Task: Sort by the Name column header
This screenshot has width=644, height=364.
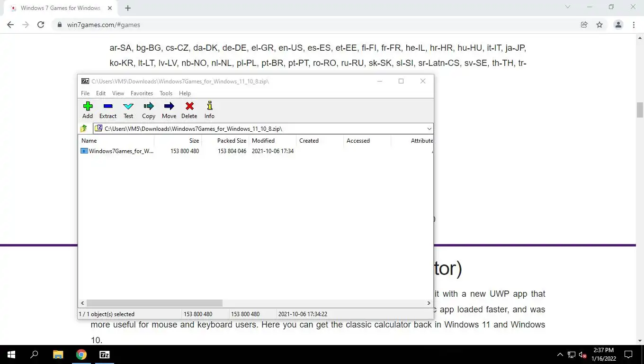Action: click(x=116, y=140)
